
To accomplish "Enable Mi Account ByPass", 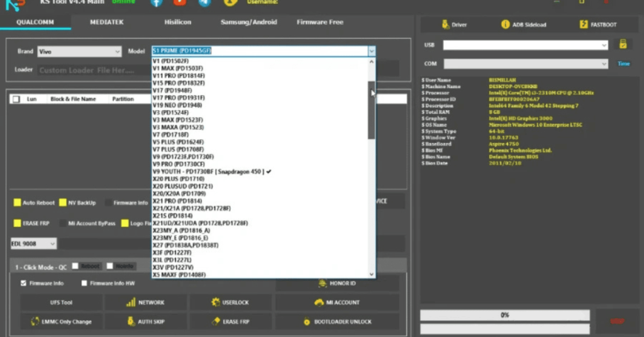I will [63, 223].
